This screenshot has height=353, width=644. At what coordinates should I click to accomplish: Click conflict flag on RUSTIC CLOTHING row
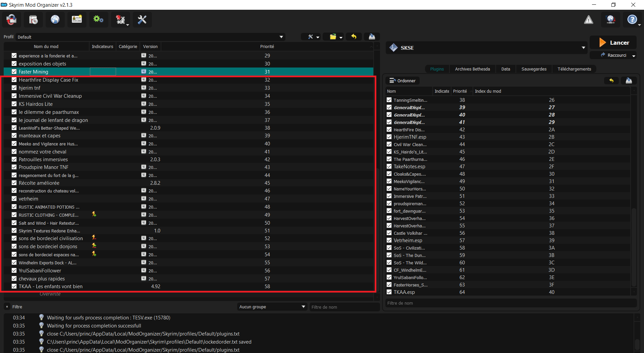tap(94, 214)
